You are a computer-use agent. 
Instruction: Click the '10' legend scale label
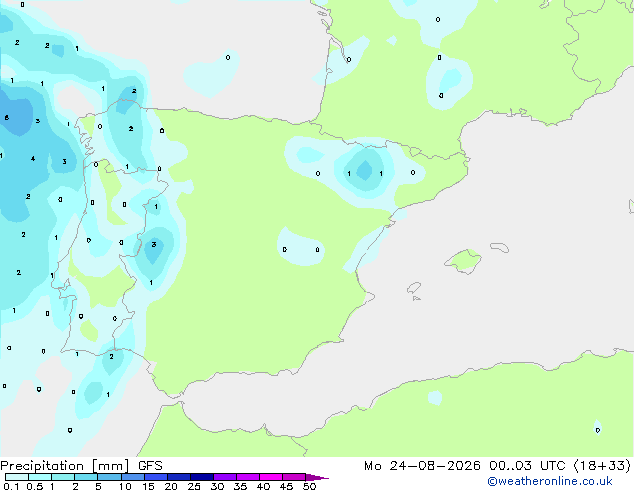click(x=125, y=486)
